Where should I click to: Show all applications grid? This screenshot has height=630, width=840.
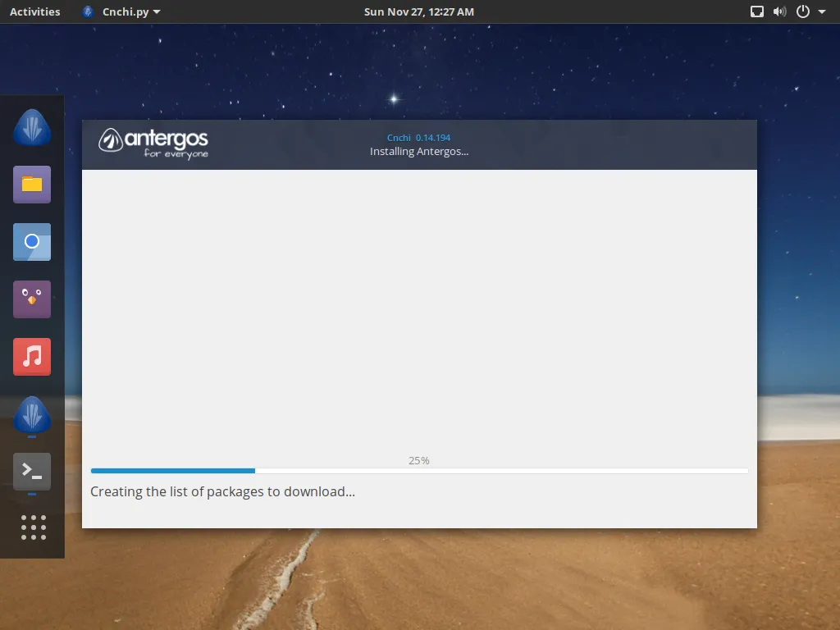click(x=33, y=527)
